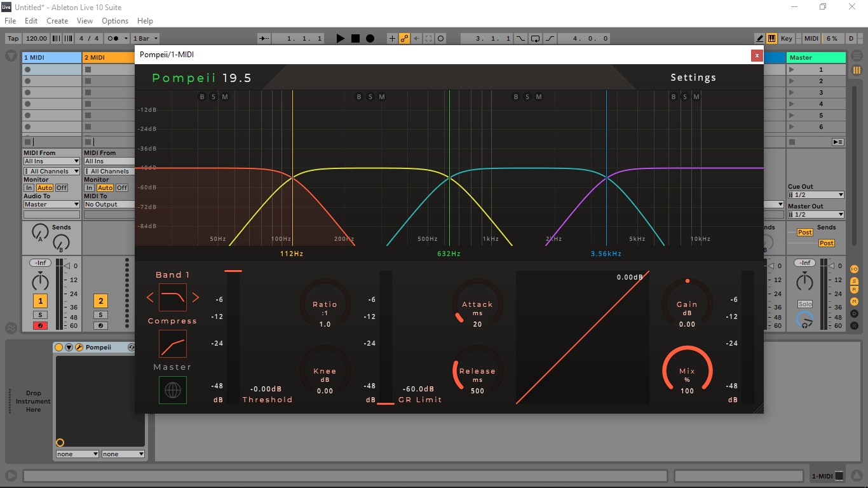Open the File menu
This screenshot has height=488, width=868.
10,21
